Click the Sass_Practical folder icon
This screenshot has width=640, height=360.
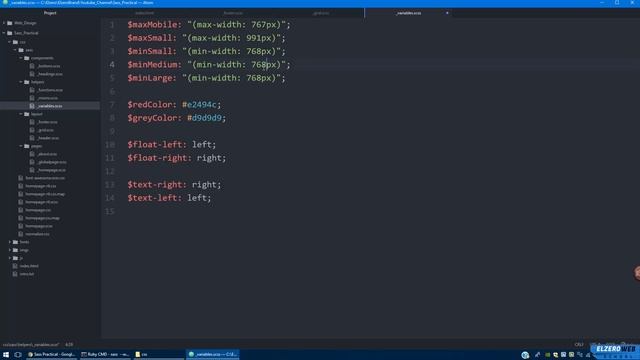[x=10, y=33]
